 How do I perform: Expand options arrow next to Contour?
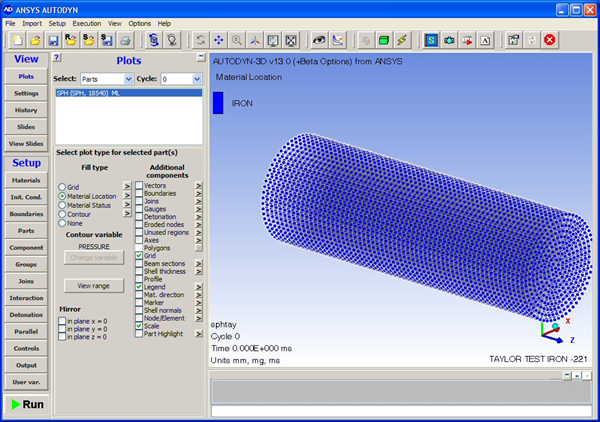coord(127,213)
